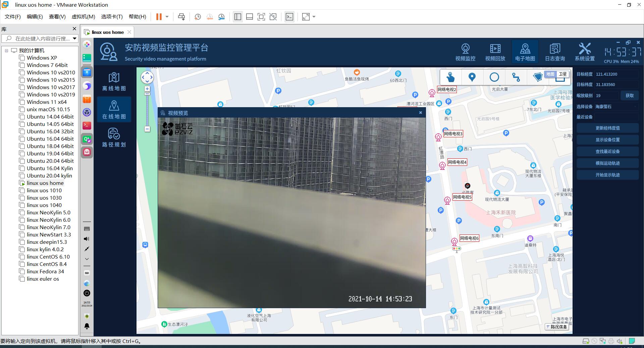Open VMware snapshot manager icon

221,17
